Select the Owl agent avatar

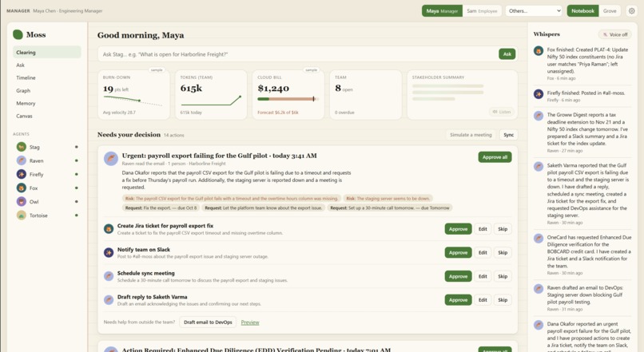(x=22, y=201)
